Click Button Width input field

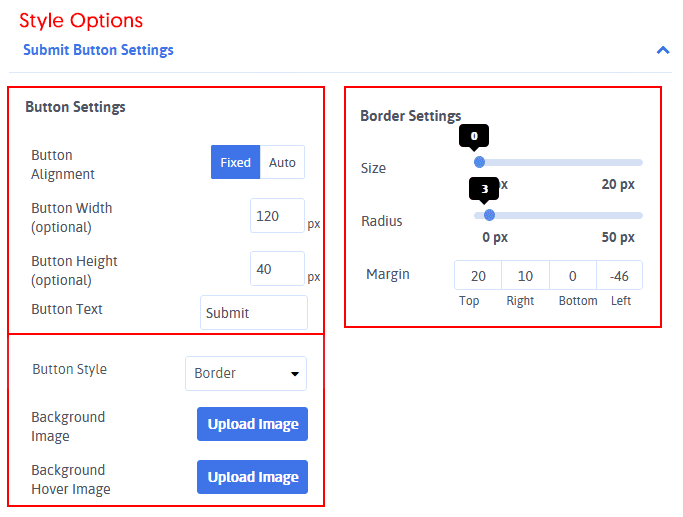point(277,216)
